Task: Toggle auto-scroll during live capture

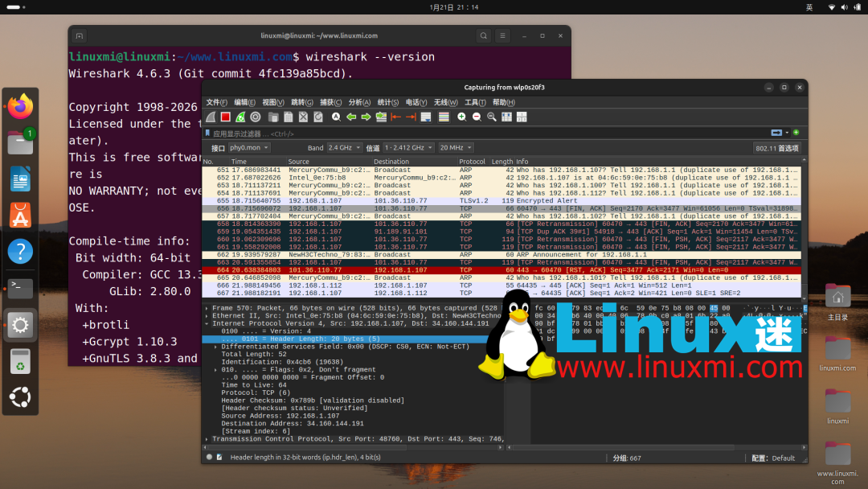Action: click(424, 117)
